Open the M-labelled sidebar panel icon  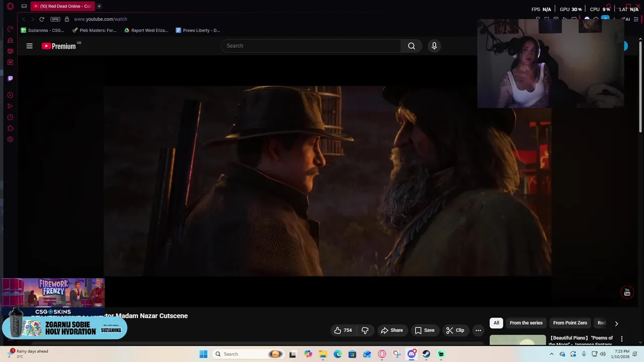[x=10, y=62]
